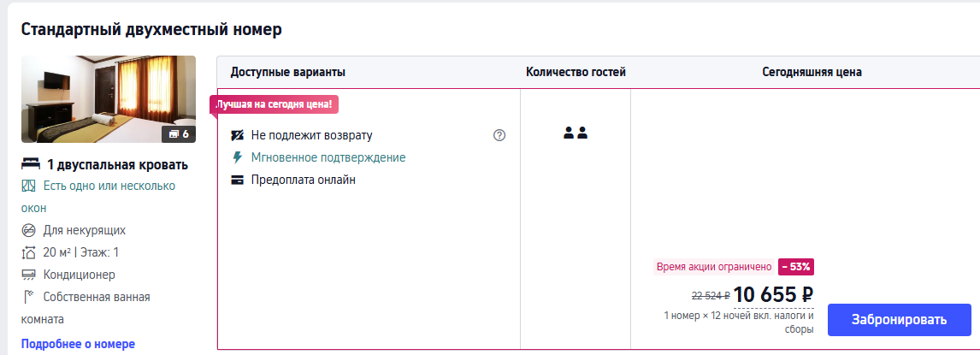Click the no-smoking icon
Image resolution: width=980 pixels, height=355 pixels.
point(29,230)
